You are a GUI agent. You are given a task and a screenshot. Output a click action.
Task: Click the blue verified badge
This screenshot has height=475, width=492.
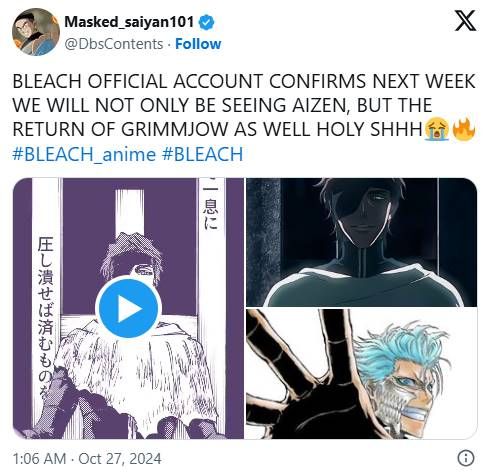point(207,22)
